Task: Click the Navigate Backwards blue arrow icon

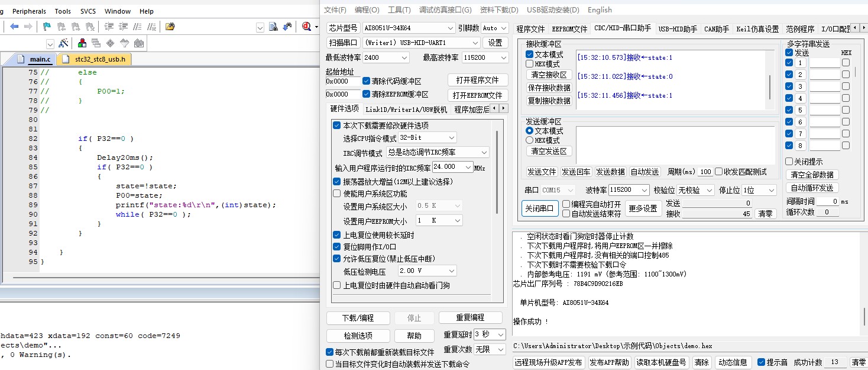Action: 14,27
